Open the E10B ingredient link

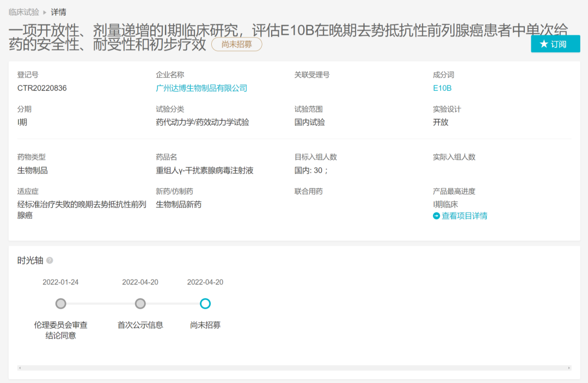pos(442,88)
